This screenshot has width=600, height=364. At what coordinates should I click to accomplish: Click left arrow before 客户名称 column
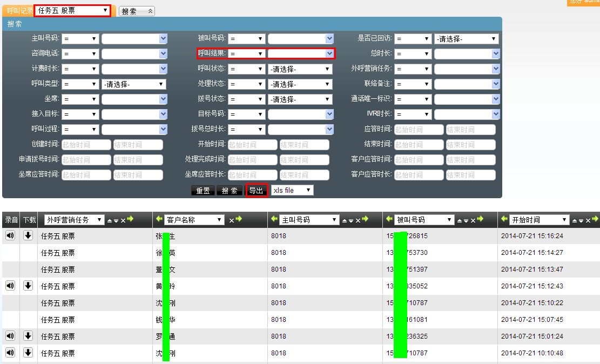click(x=159, y=219)
